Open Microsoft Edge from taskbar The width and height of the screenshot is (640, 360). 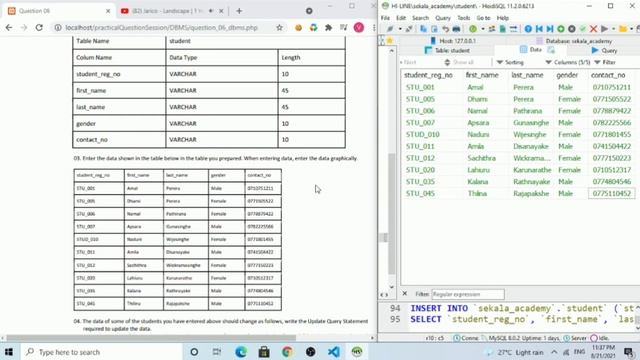[x=241, y=352]
